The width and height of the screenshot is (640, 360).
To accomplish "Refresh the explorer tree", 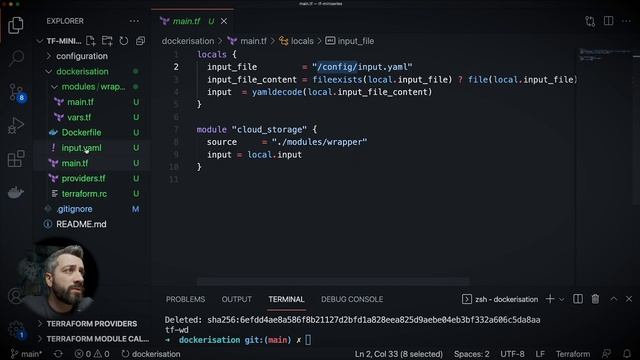I will pos(124,41).
